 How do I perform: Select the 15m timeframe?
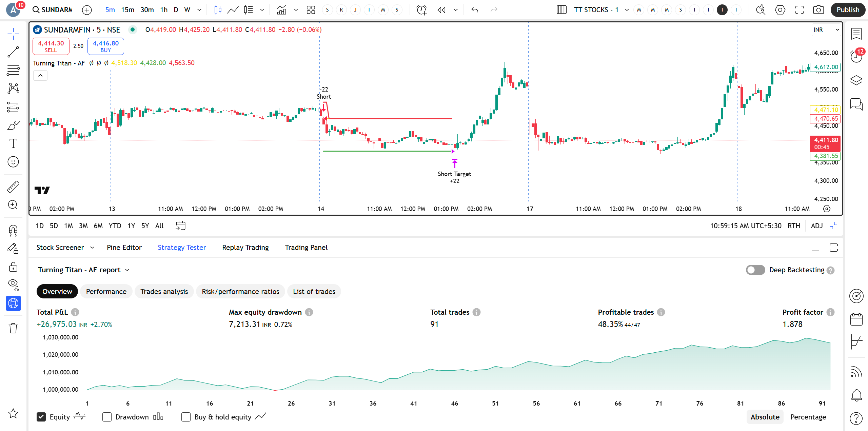(x=128, y=10)
